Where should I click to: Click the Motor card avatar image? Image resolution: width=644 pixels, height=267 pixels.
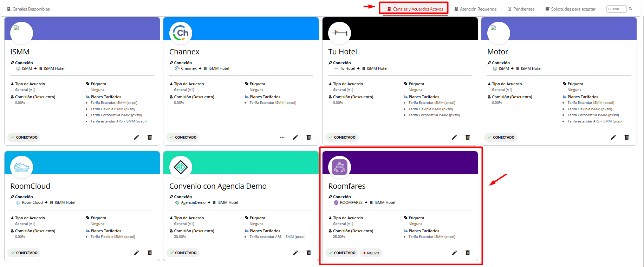[x=499, y=33]
